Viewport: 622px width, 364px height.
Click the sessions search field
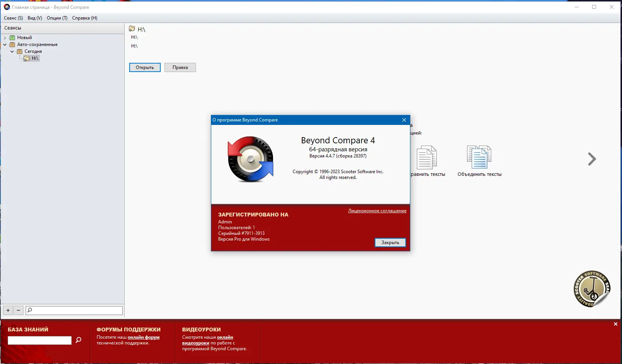74,310
